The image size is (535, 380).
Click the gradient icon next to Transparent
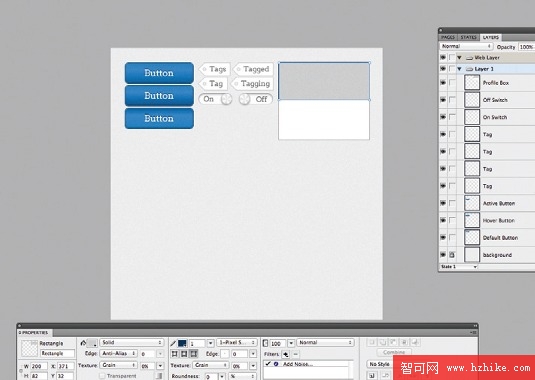click(x=159, y=376)
